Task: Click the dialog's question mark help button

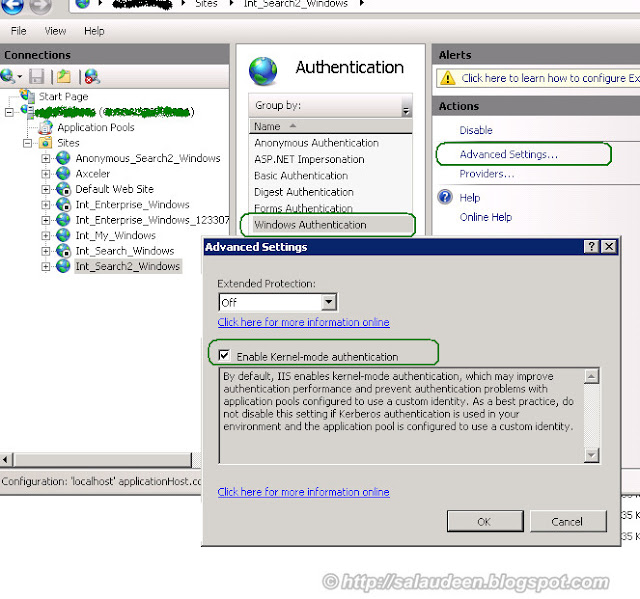Action: [591, 246]
